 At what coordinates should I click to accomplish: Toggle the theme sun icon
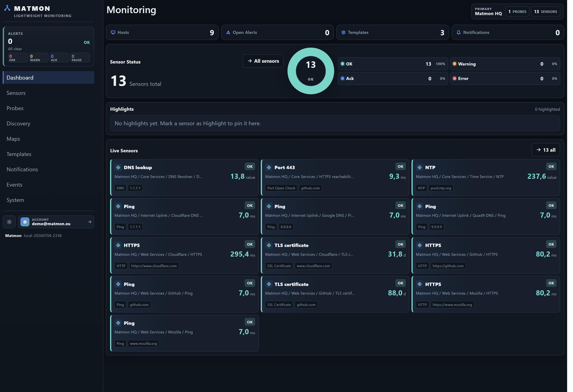[9, 222]
